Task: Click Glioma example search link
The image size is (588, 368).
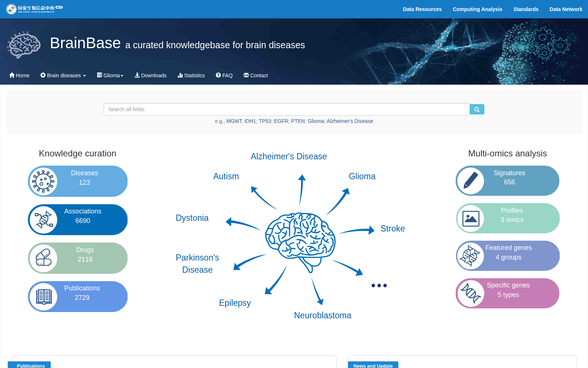Action: pos(316,121)
